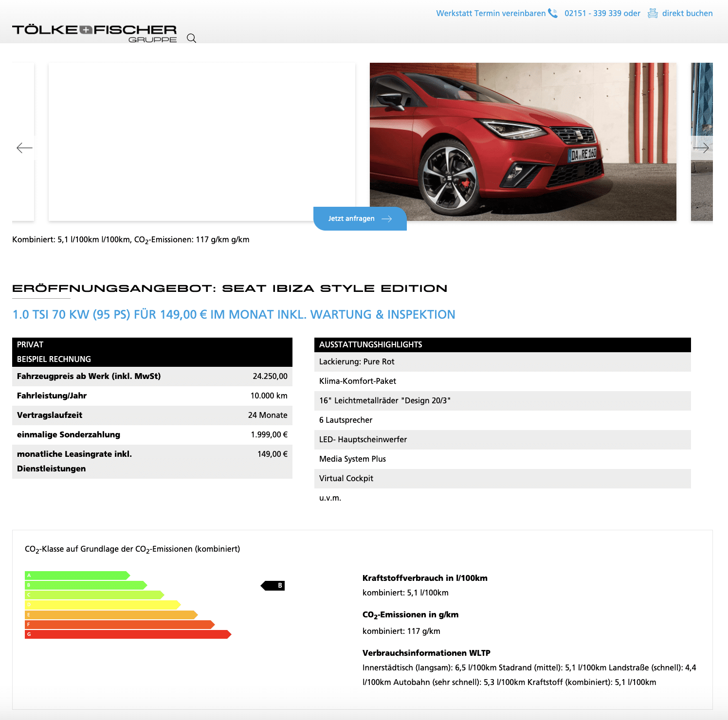Select leasing rate value 149,00 €

[x=273, y=454]
